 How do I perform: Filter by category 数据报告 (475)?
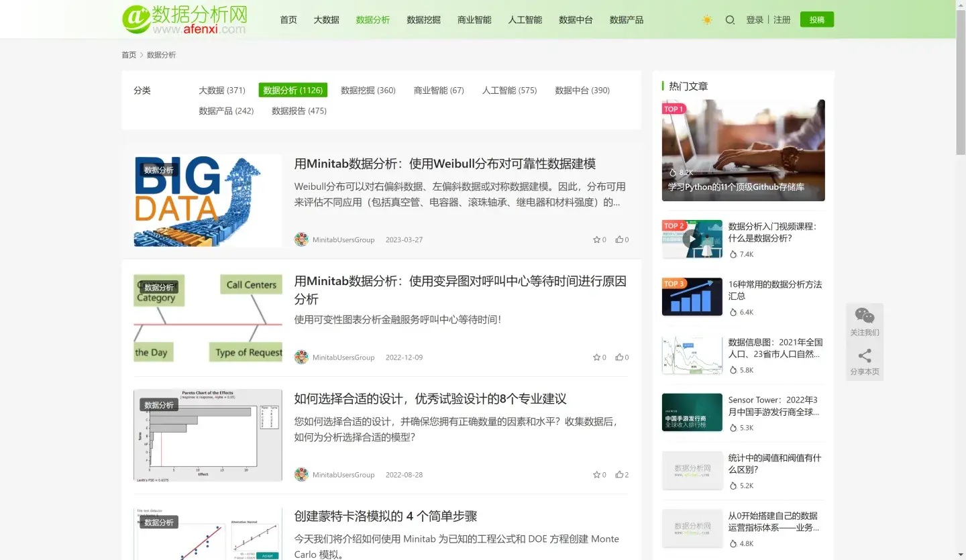[299, 111]
